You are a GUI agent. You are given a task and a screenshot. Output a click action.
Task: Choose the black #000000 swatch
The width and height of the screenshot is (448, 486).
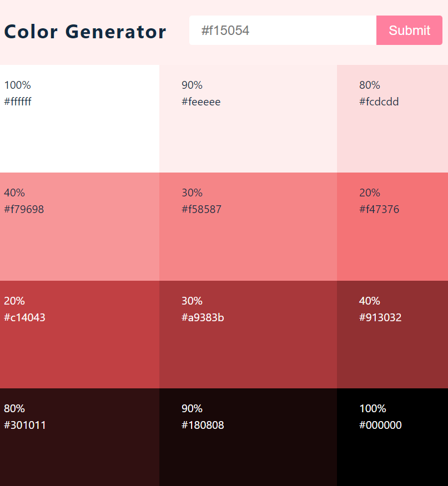point(392,452)
